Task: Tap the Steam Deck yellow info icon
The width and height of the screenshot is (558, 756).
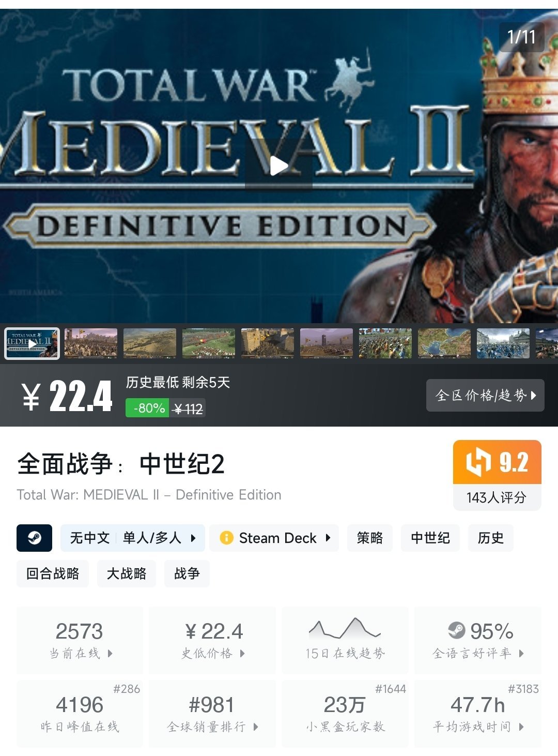Action: 226,538
